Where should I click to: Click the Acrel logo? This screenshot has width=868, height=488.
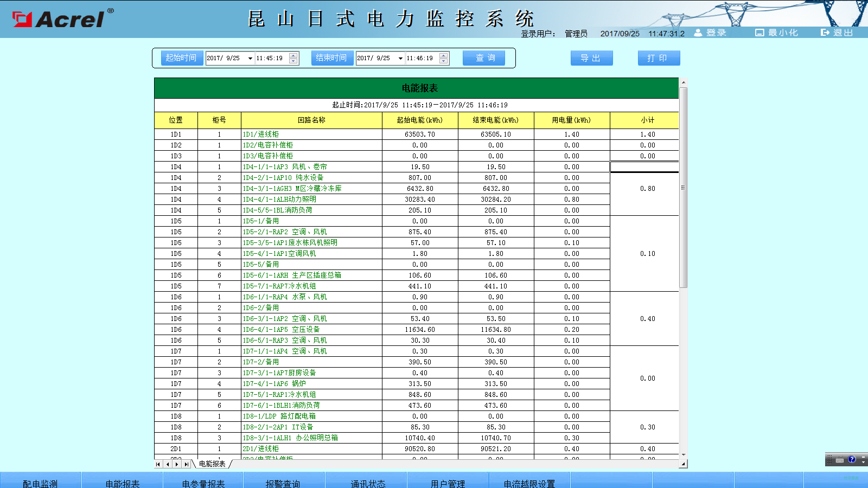pos(63,19)
